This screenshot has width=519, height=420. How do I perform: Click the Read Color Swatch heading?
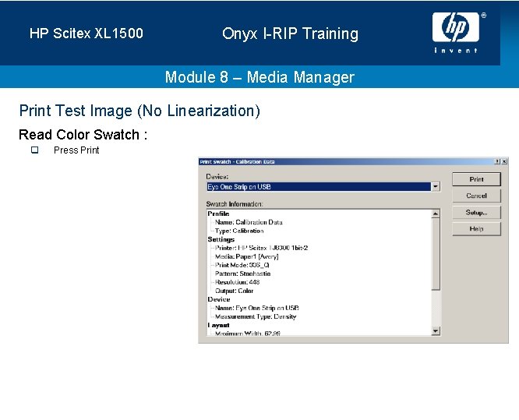tap(83, 135)
